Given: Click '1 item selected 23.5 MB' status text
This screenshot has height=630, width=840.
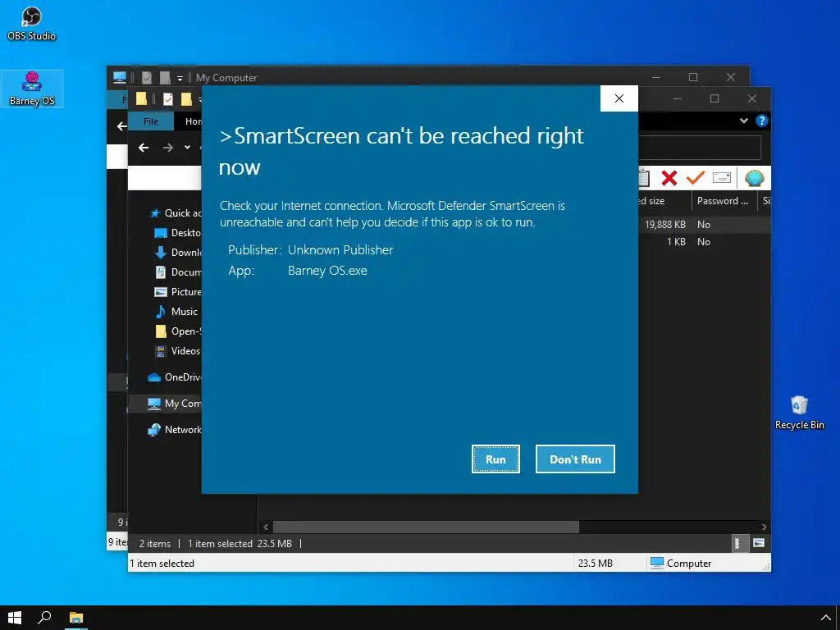Looking at the screenshot, I should click(x=240, y=543).
